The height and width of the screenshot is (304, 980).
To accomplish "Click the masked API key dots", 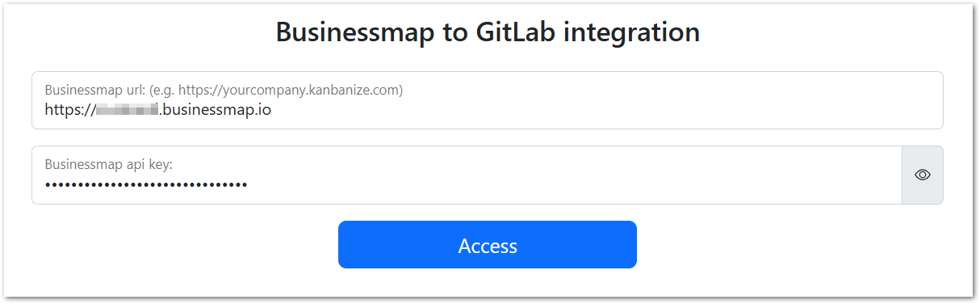I will click(146, 185).
